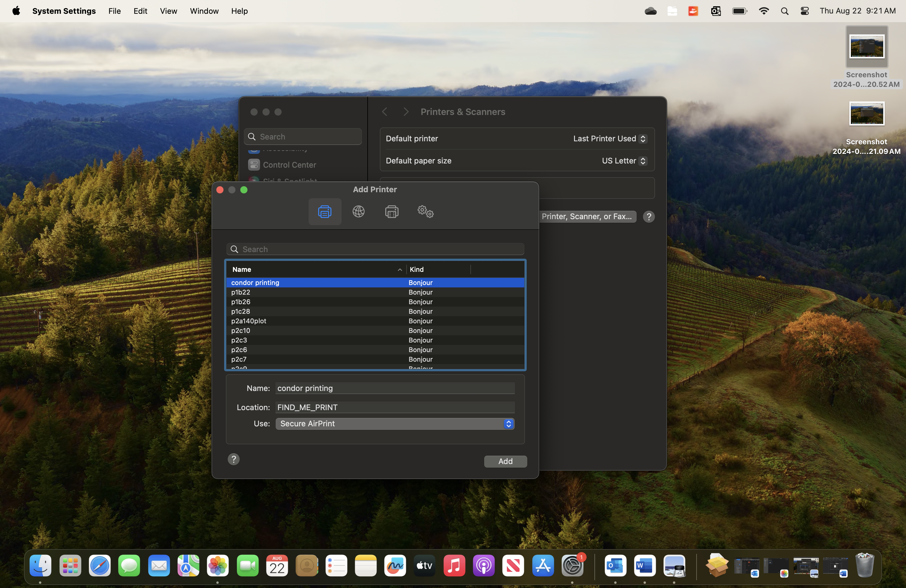Viewport: 906px width, 588px height.
Task: Select printer p2c3 in the list
Action: click(375, 340)
